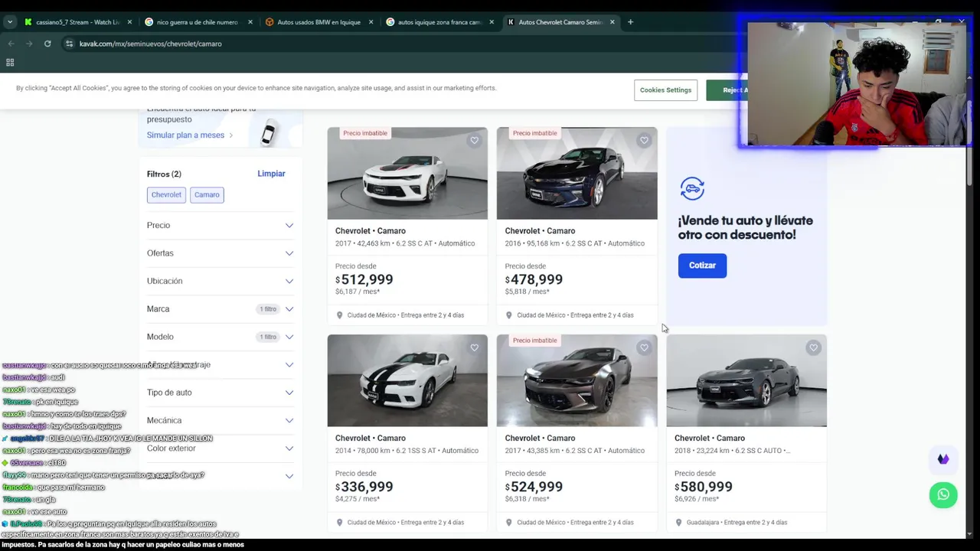Switch to 'autos iquique zona franca' tab
The height and width of the screenshot is (551, 980).
tap(439, 22)
